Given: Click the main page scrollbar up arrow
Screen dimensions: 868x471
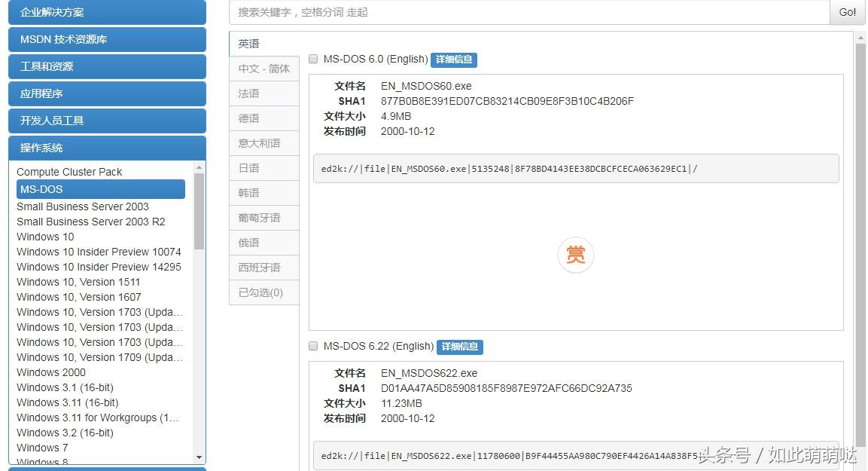Looking at the screenshot, I should coord(860,38).
